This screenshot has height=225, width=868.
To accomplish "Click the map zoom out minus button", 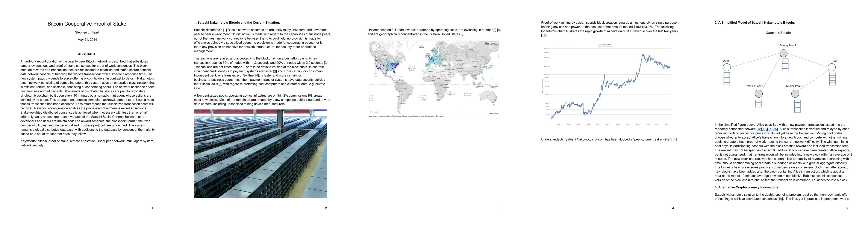I will tap(376, 75).
